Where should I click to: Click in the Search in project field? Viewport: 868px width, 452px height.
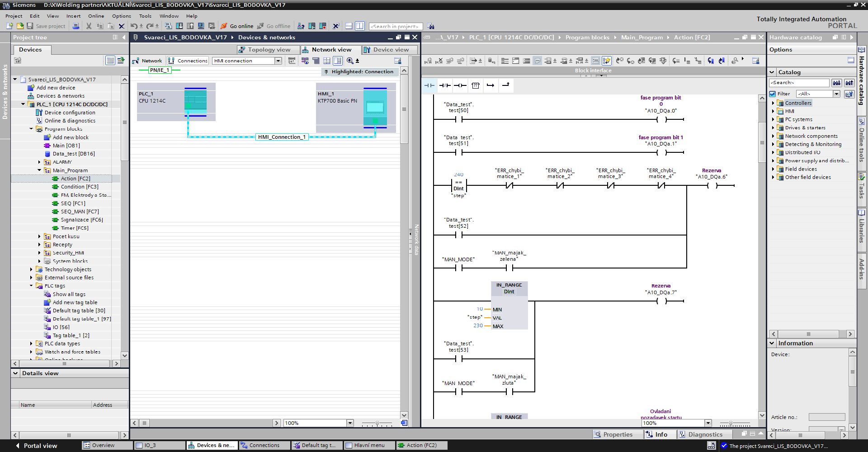point(396,27)
